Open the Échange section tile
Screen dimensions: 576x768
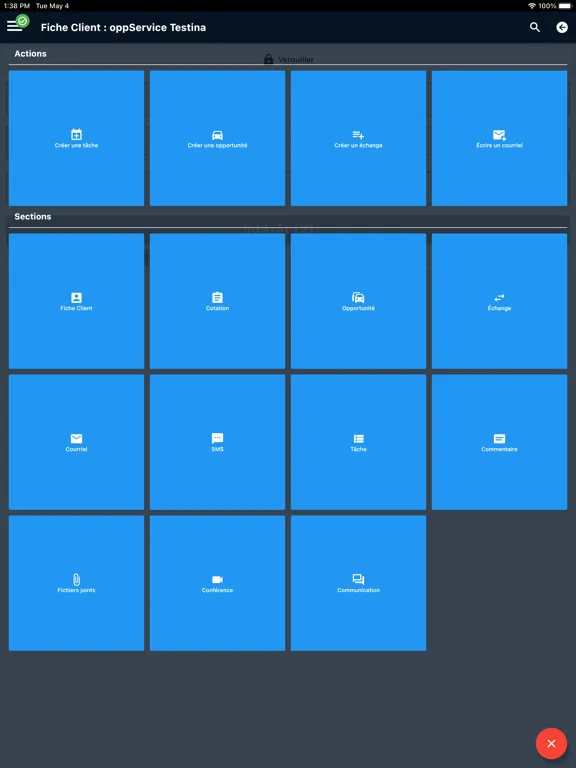point(500,301)
